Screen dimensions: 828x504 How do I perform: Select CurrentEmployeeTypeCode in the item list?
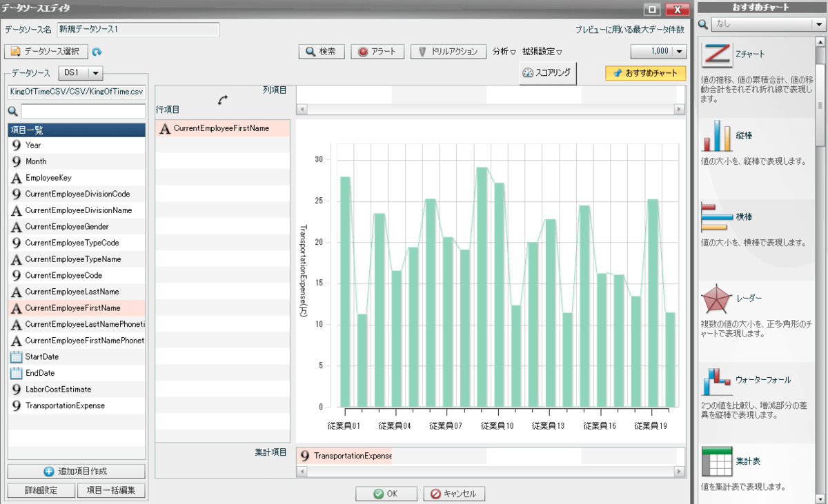point(77,243)
